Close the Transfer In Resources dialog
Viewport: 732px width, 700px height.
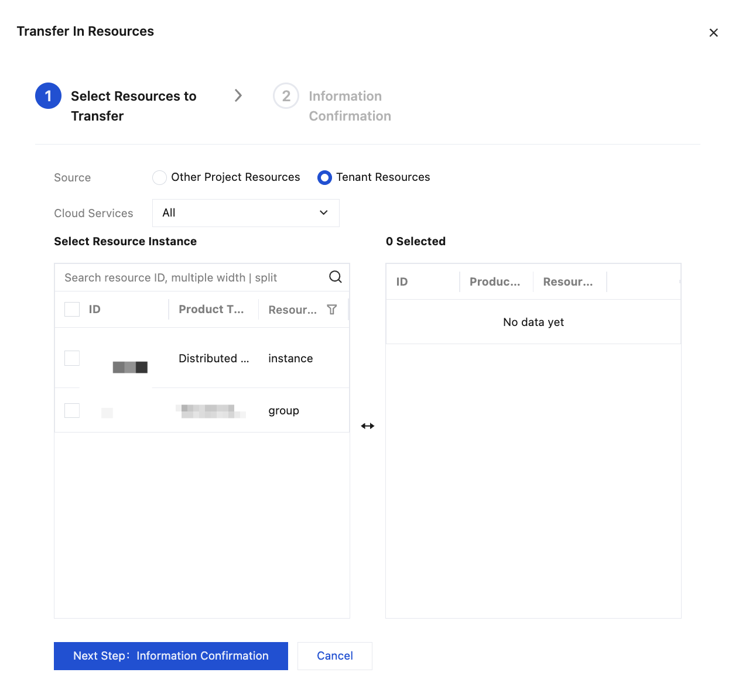click(x=713, y=33)
